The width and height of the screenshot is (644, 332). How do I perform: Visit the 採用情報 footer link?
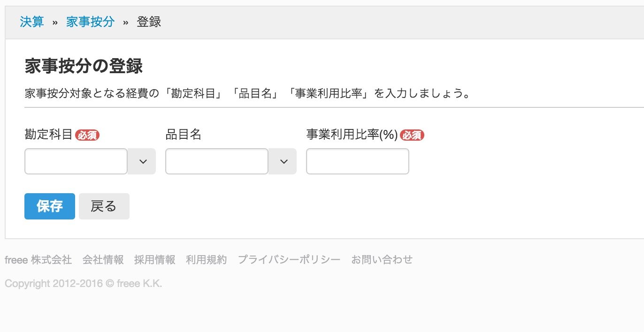(x=154, y=260)
